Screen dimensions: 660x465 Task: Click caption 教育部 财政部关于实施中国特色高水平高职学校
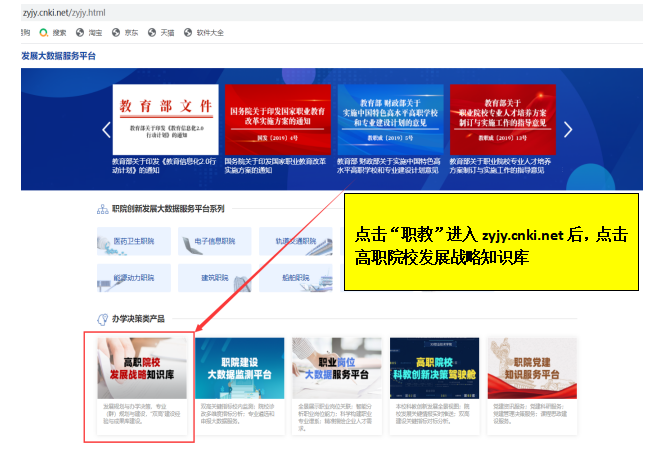389,166
